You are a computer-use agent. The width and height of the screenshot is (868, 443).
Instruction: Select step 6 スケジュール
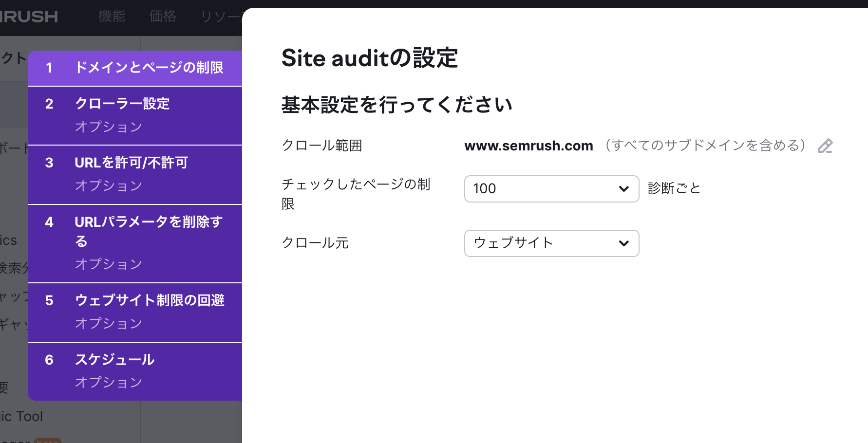coord(135,371)
